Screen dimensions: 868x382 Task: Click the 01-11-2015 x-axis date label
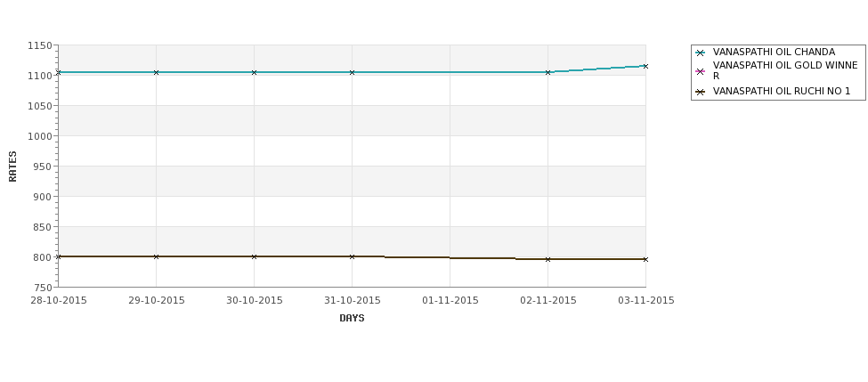click(450, 301)
